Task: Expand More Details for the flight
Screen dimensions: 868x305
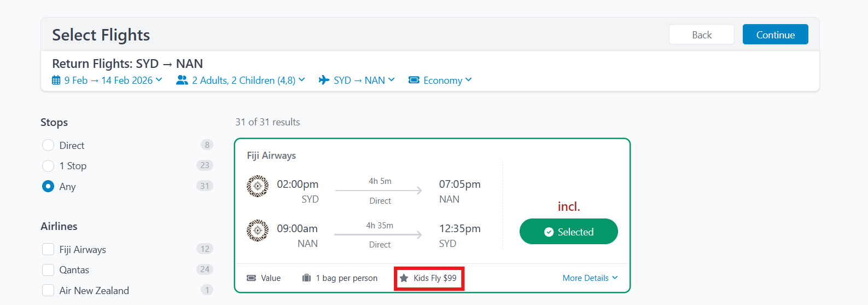Action: pos(590,278)
